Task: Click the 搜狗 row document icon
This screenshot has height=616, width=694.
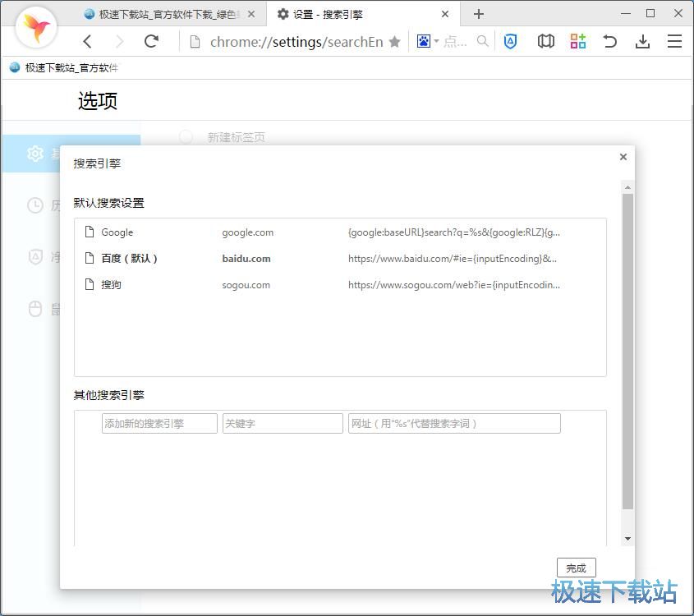Action: (90, 284)
